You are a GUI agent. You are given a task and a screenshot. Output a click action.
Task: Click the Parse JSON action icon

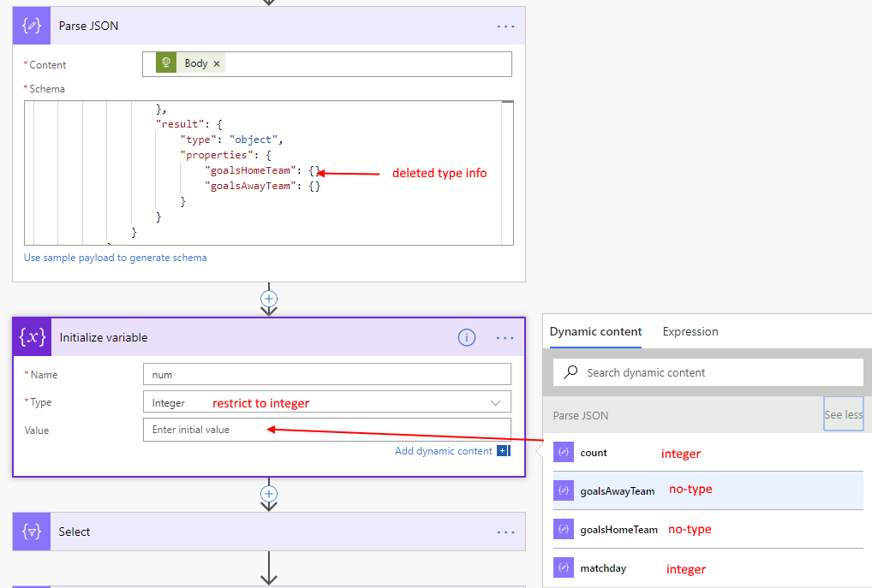click(x=31, y=26)
